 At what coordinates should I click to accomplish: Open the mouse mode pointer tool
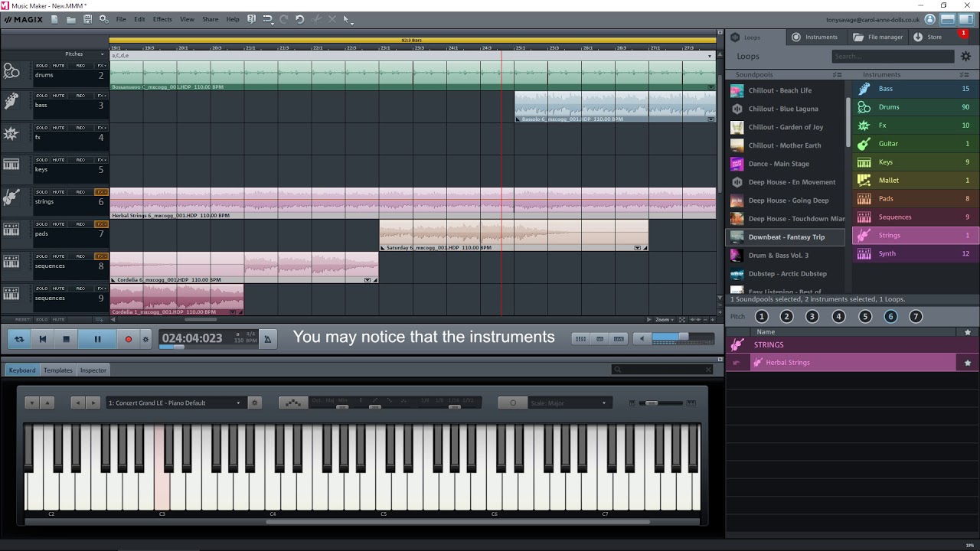[347, 19]
